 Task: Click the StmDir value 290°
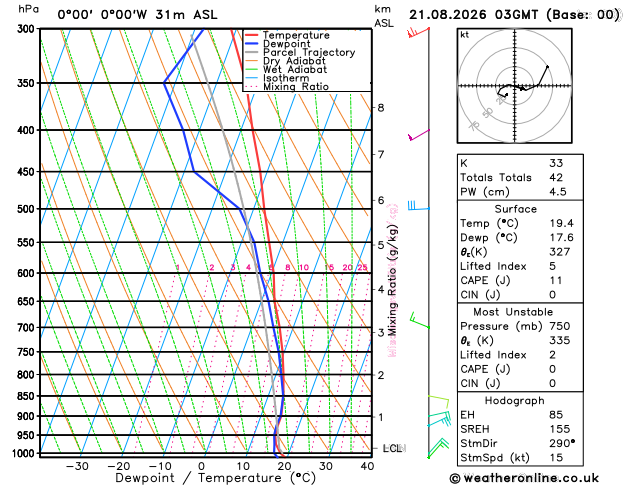pyautogui.click(x=562, y=443)
